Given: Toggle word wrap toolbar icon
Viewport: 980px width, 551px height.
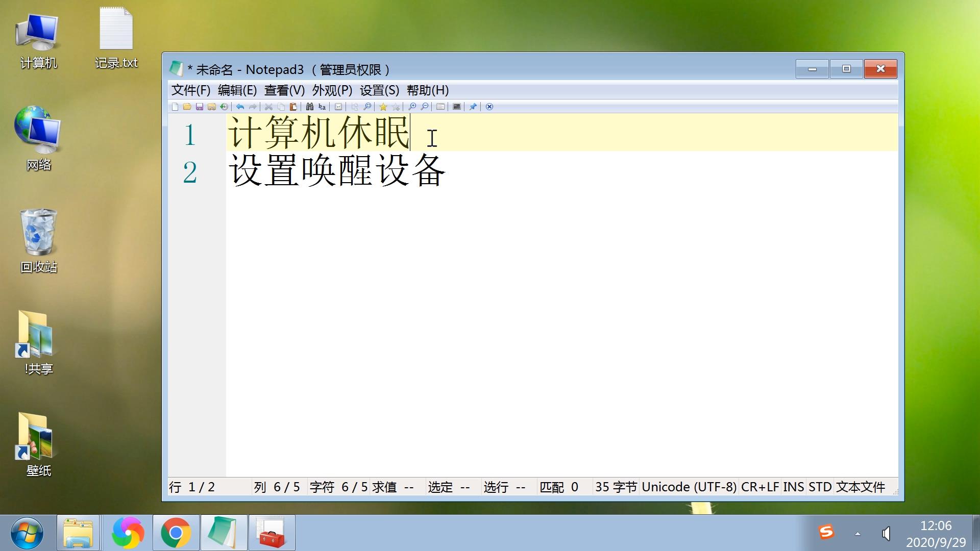Looking at the screenshot, I should (x=338, y=107).
